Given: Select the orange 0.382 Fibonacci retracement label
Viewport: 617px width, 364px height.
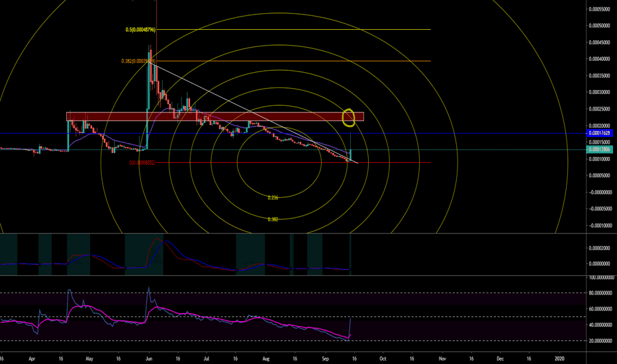Looking at the screenshot, I should tap(138, 61).
